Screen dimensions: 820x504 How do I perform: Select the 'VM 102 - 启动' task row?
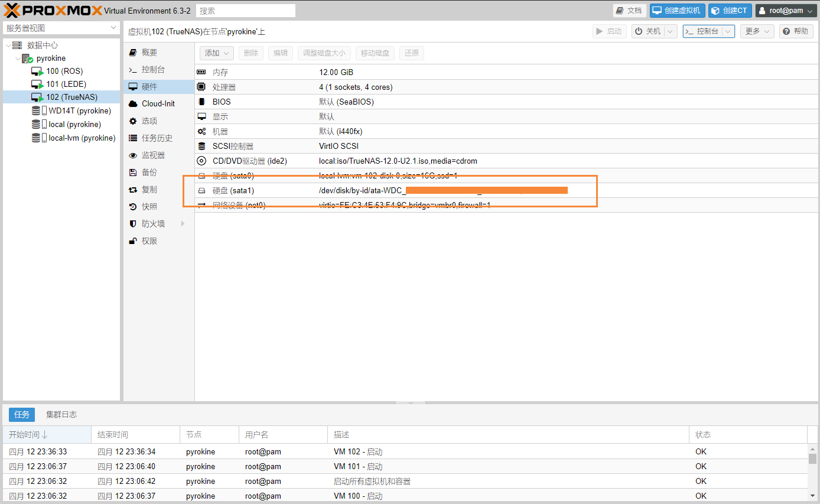pyautogui.click(x=405, y=452)
